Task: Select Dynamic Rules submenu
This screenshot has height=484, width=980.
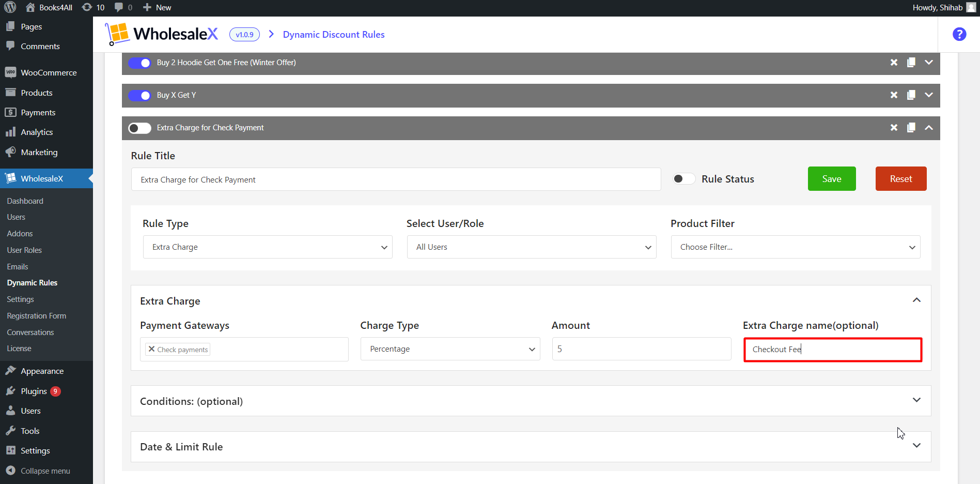Action: (x=32, y=283)
